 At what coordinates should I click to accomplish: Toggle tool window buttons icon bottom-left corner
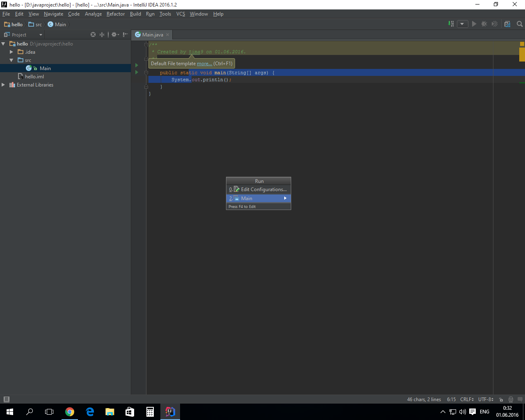pyautogui.click(x=6, y=399)
